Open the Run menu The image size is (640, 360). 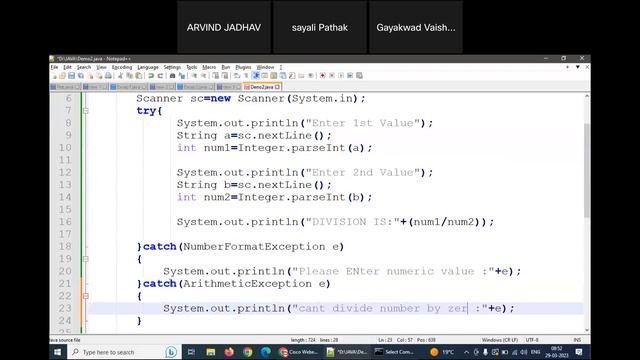coord(226,67)
